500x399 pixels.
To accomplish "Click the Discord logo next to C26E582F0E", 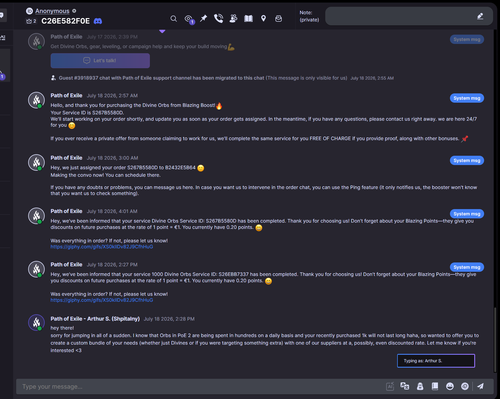I will [x=98, y=21].
